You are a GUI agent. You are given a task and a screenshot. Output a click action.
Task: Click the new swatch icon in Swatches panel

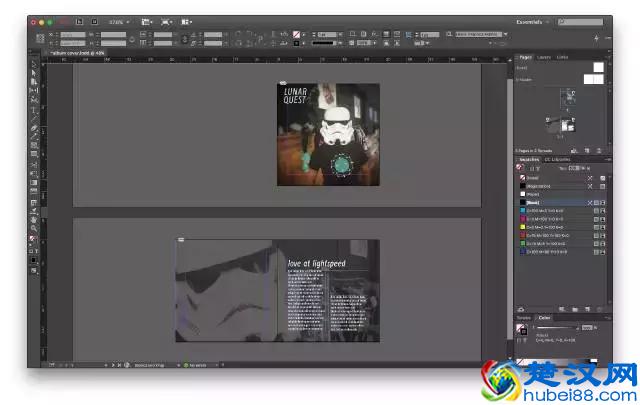[589, 309]
